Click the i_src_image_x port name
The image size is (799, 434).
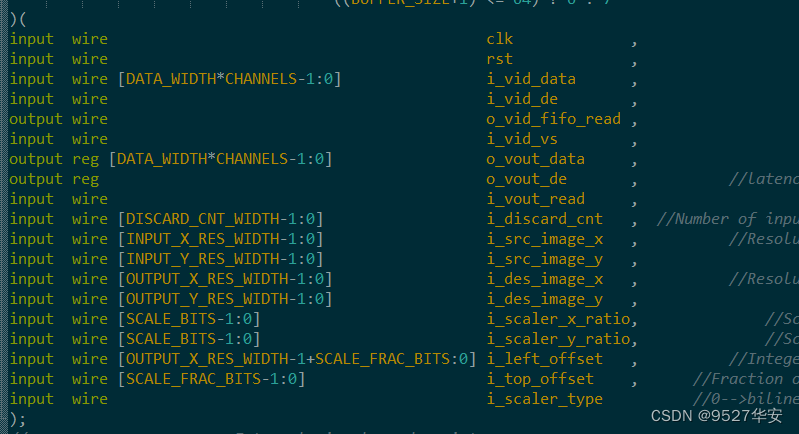click(x=544, y=239)
